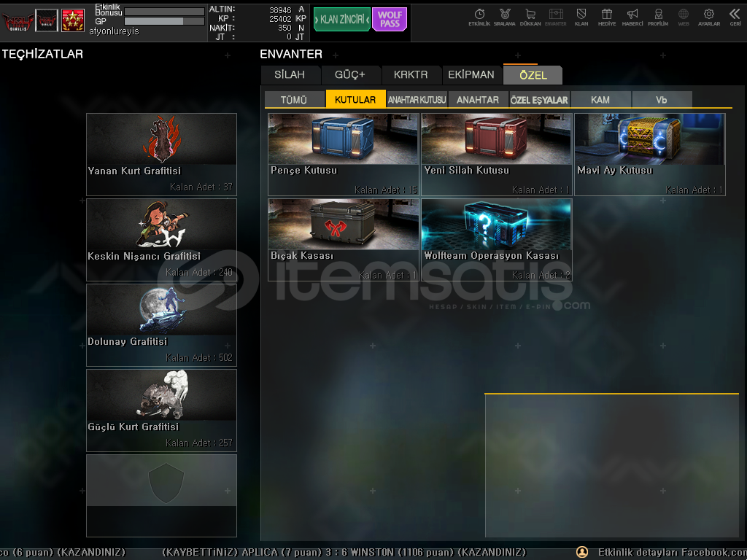Click the Klan Zinciri button
Screen dimensions: 747x560
click(x=341, y=20)
